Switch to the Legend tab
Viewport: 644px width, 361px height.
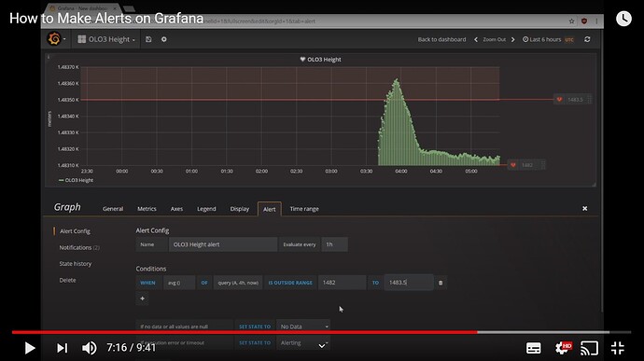[206, 209]
